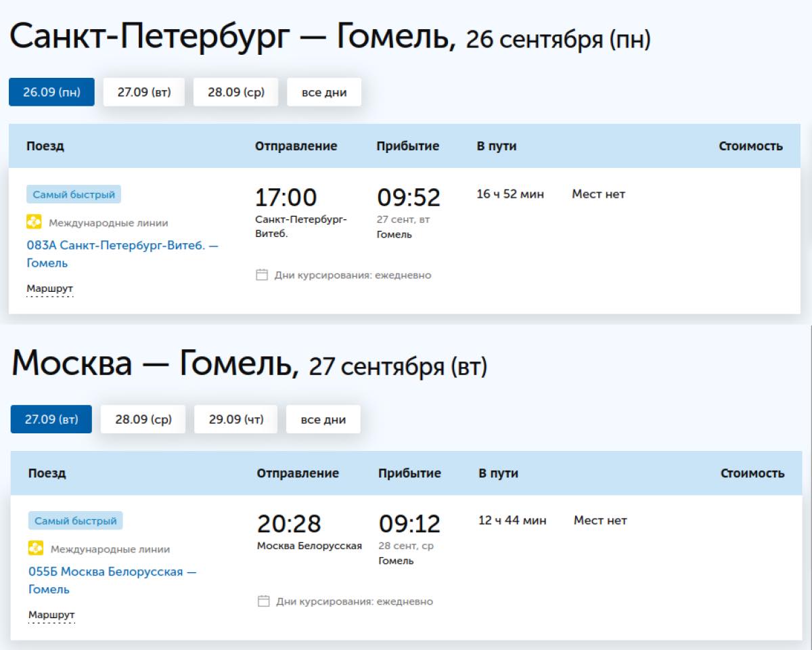Click the highlighted 26.09 (пн) tab

coord(51,91)
